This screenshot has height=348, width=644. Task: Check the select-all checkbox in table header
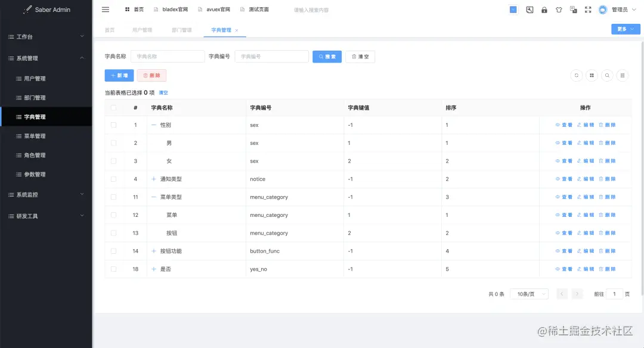(x=113, y=107)
